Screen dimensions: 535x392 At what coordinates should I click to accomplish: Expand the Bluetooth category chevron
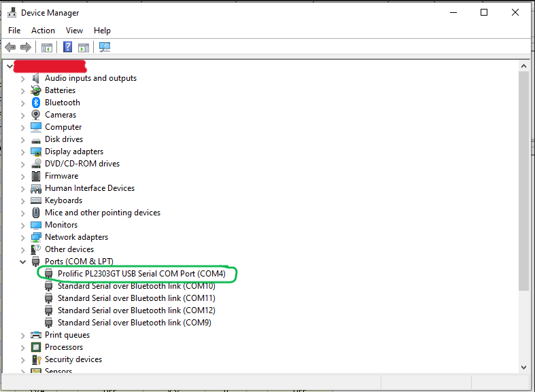pyautogui.click(x=22, y=103)
